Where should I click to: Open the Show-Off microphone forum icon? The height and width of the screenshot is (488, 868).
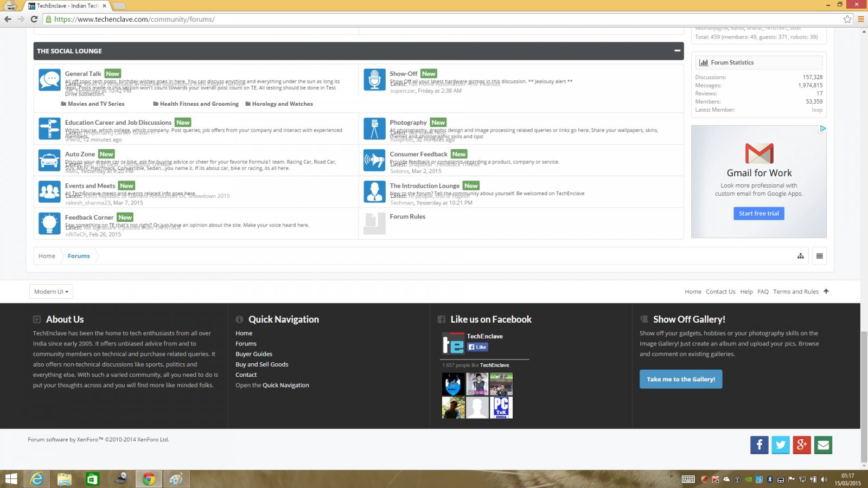pyautogui.click(x=374, y=80)
